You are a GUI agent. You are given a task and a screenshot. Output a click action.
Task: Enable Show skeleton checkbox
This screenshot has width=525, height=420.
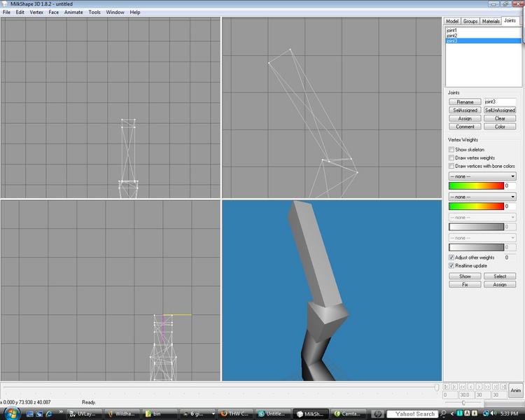[x=451, y=149]
